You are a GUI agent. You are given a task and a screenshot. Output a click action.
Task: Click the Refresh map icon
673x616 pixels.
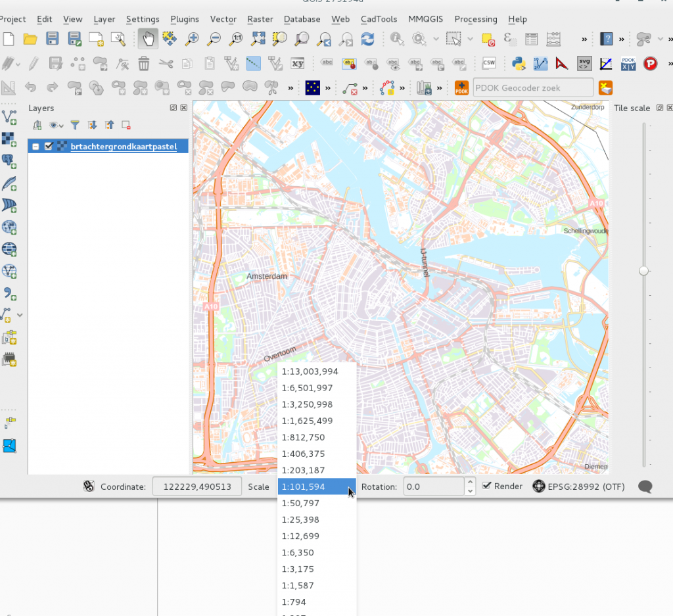[368, 39]
